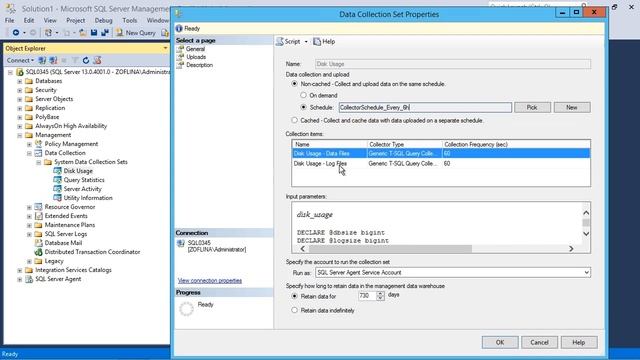Click the New schedule button
Viewport: 640px width, 360px height.
click(572, 107)
